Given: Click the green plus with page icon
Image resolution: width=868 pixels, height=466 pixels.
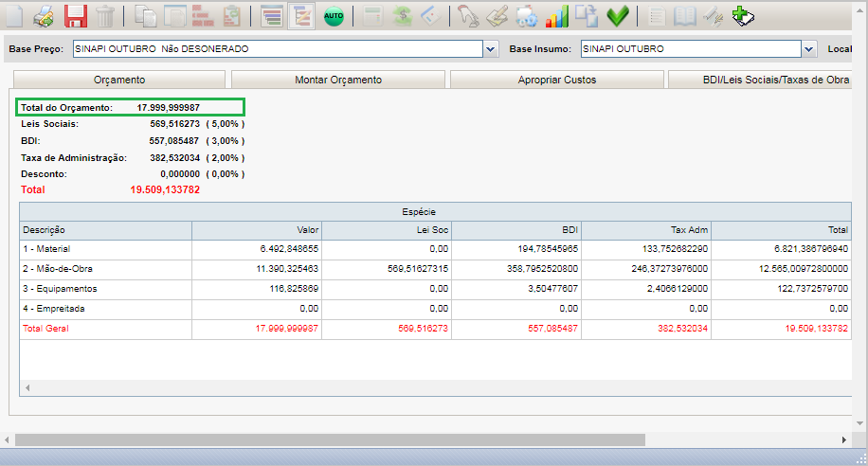Looking at the screenshot, I should tap(742, 16).
